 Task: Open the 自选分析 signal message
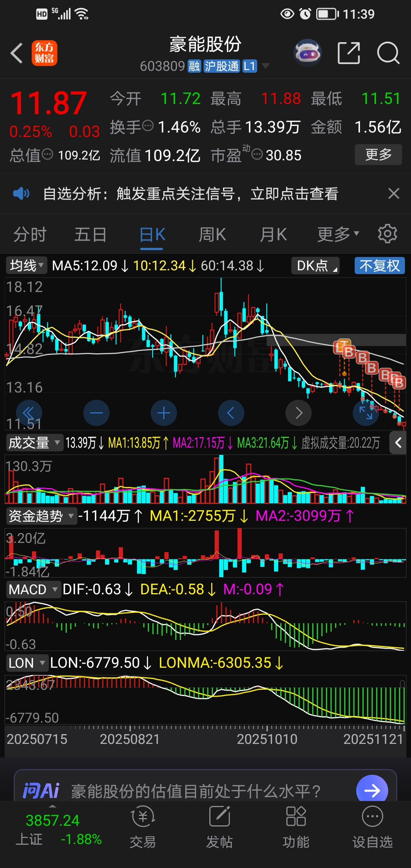(191, 193)
